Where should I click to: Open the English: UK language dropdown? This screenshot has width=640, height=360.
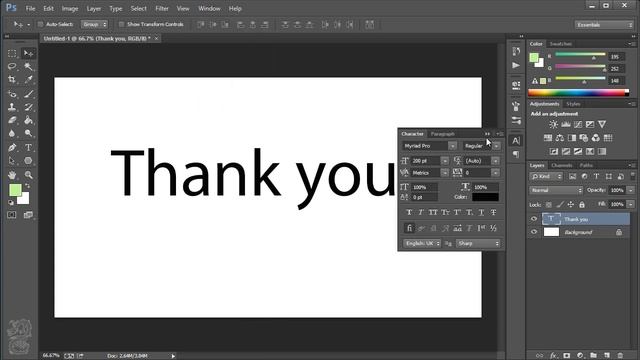tap(422, 244)
